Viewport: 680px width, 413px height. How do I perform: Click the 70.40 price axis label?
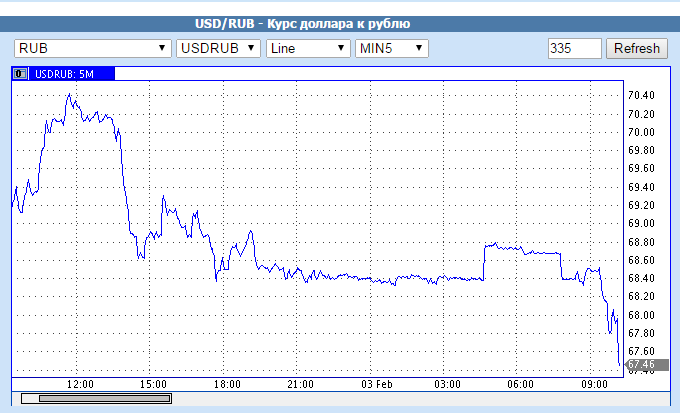point(640,95)
